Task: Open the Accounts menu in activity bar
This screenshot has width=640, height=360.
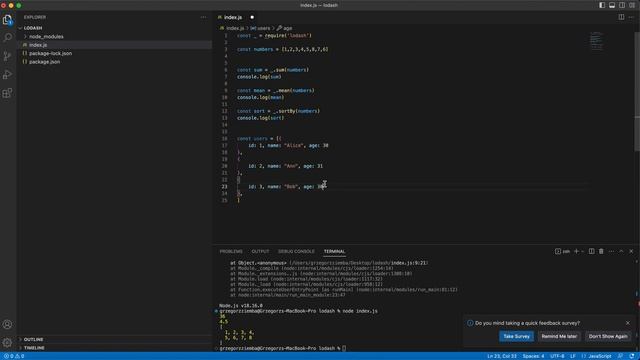Action: pyautogui.click(x=7, y=324)
